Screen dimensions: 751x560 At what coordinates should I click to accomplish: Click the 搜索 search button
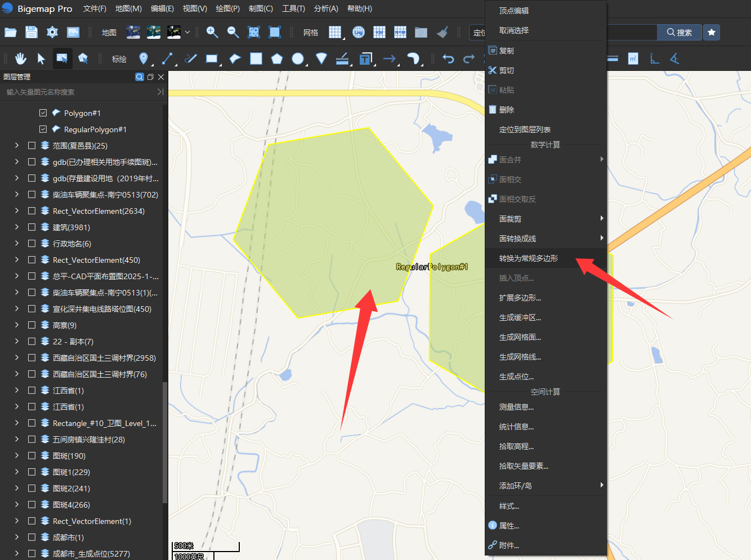[680, 32]
